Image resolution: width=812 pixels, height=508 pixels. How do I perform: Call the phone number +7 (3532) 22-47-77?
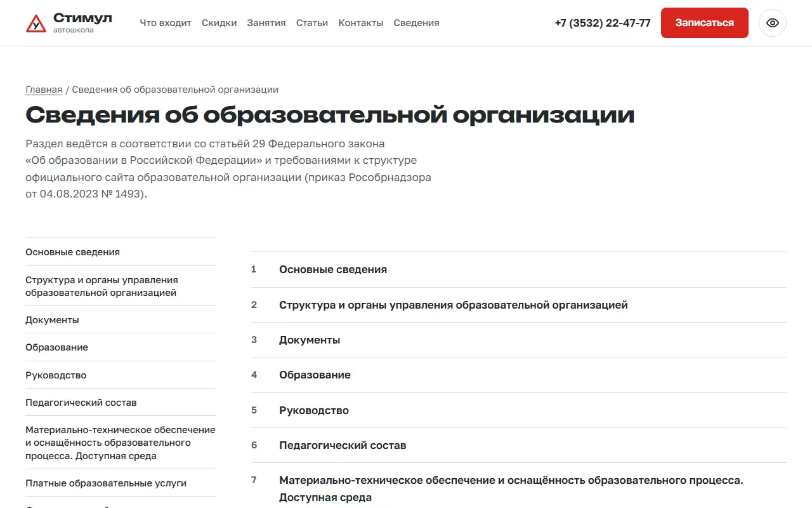[x=603, y=23]
